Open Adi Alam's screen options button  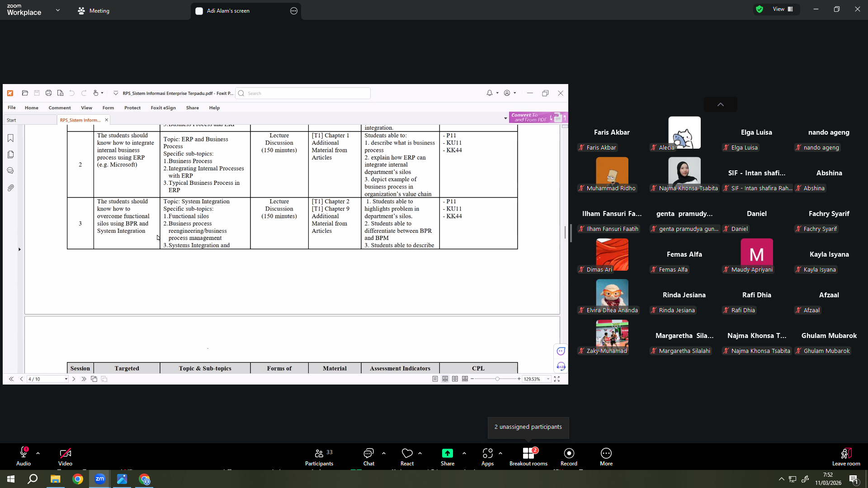pos(294,11)
